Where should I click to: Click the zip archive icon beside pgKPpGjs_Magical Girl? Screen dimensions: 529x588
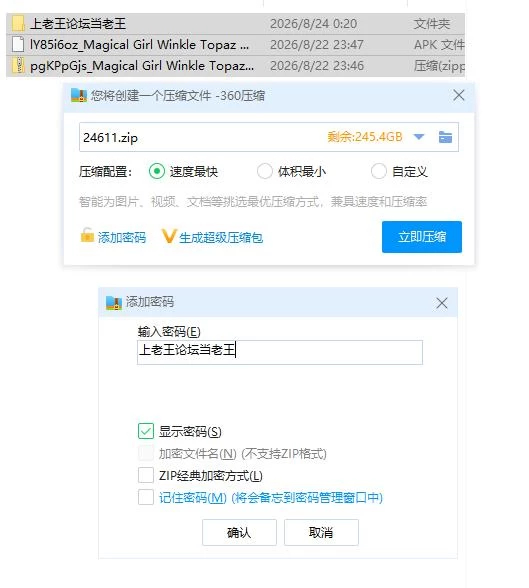tap(18, 65)
